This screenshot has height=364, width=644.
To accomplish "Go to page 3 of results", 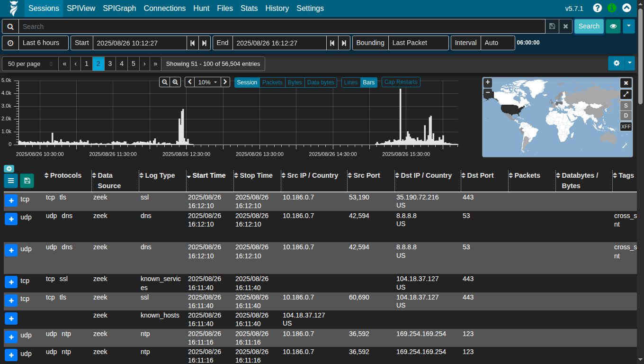I will (110, 64).
